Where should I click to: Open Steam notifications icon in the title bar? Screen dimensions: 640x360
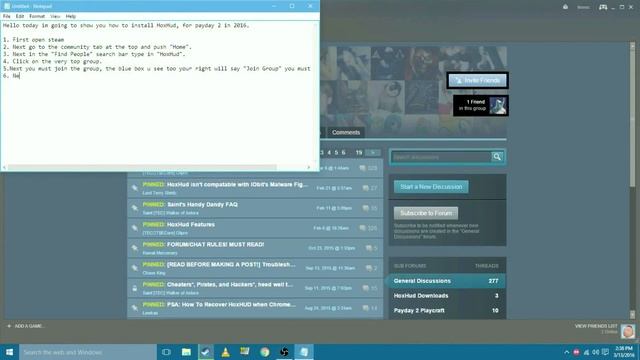tap(565, 7)
